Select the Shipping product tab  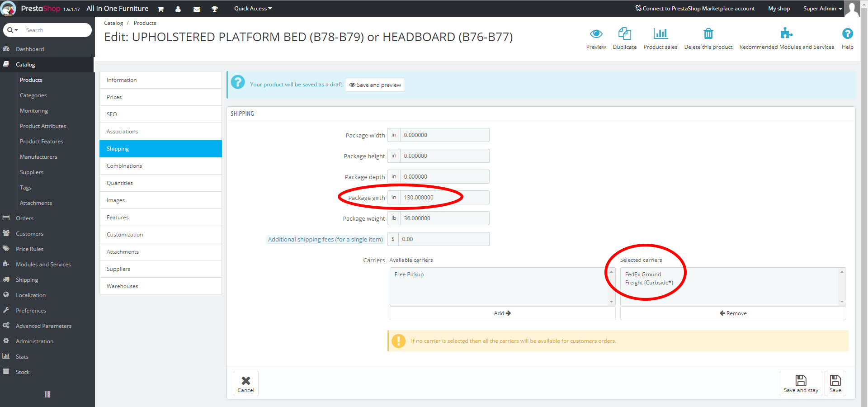click(x=160, y=149)
